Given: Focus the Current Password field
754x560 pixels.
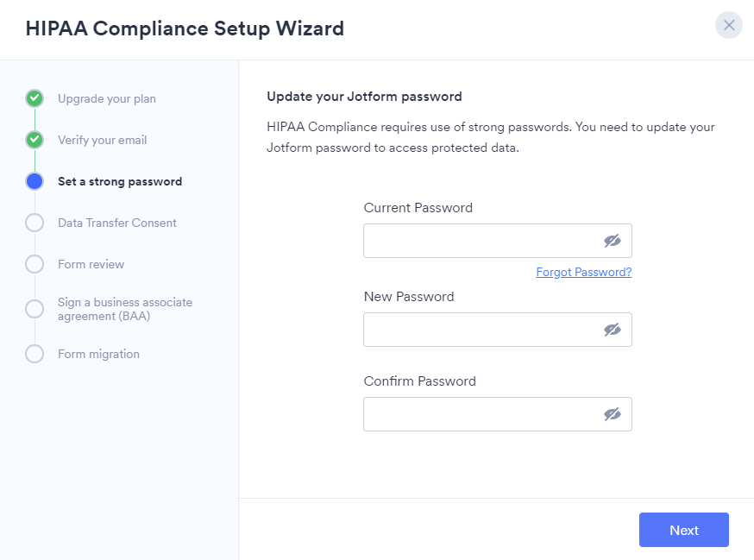Looking at the screenshot, I should [480, 241].
